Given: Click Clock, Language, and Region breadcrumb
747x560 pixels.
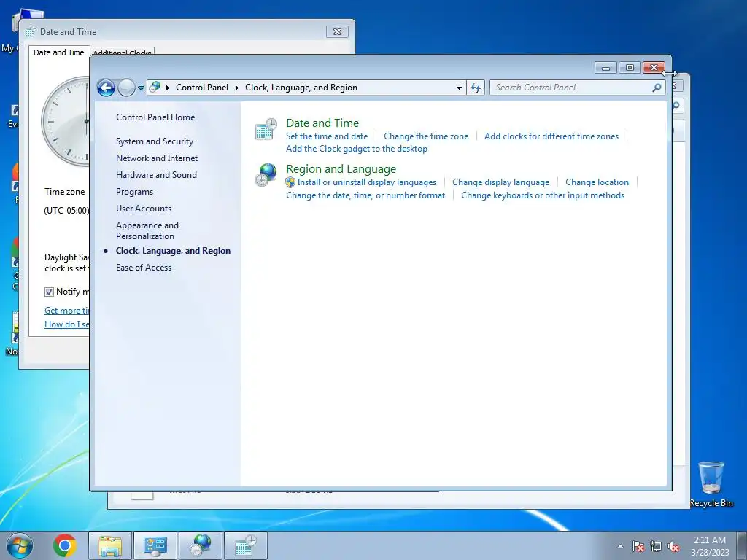Looking at the screenshot, I should tap(301, 87).
